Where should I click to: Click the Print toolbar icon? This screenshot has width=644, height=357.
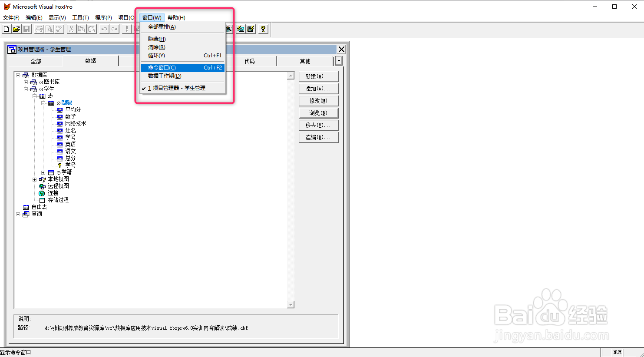click(x=39, y=29)
